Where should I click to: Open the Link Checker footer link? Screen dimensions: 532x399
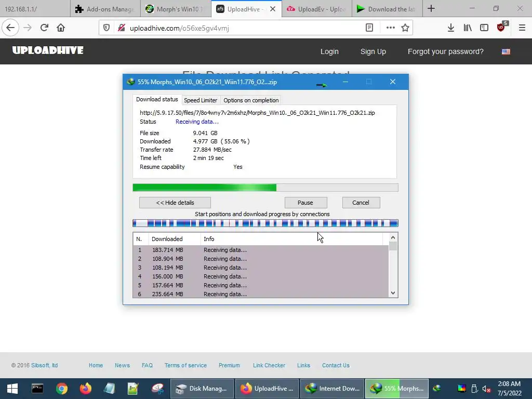269,365
